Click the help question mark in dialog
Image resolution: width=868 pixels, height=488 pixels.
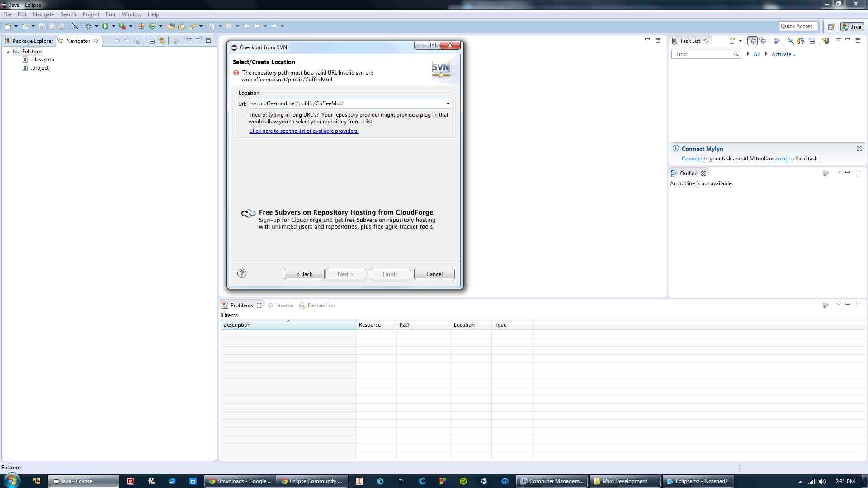(x=242, y=273)
